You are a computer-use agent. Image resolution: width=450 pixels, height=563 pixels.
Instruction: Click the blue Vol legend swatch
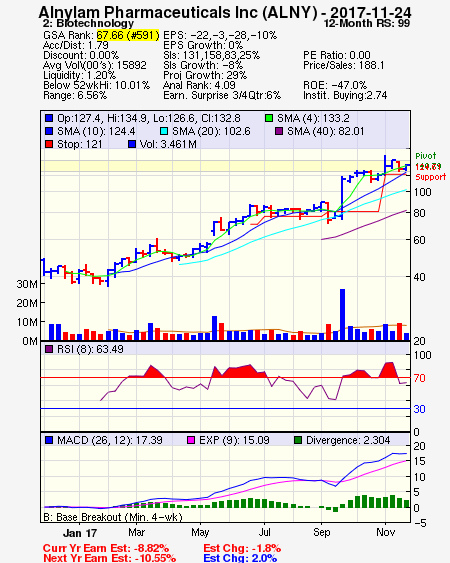[132, 144]
